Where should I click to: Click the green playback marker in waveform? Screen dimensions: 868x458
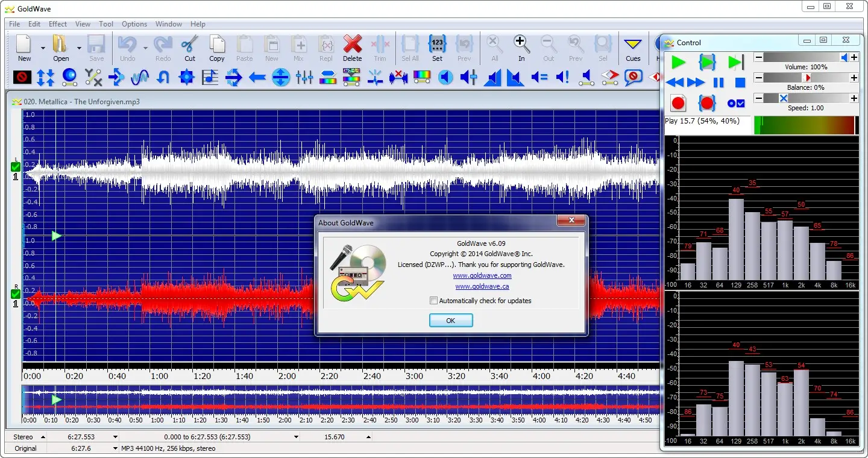(57, 236)
